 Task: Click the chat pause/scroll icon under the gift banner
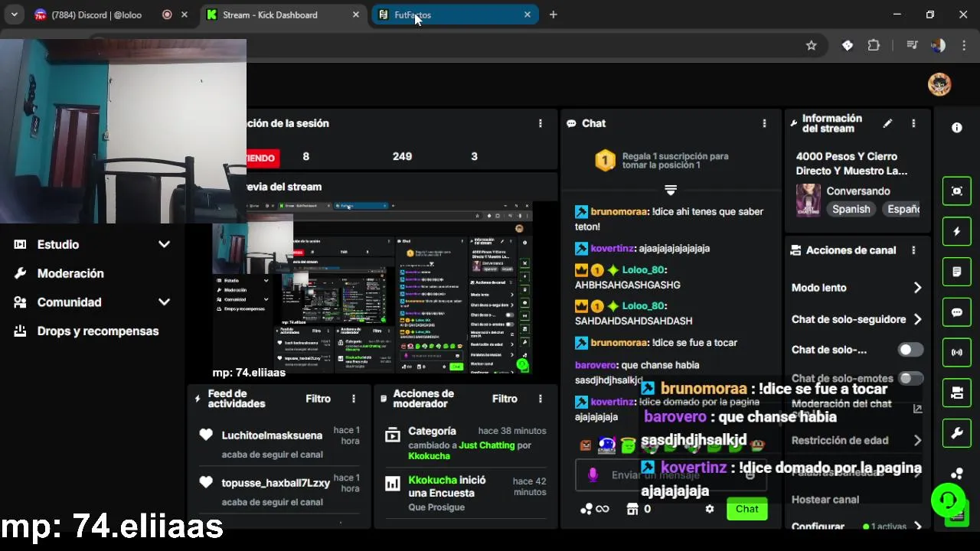click(x=671, y=190)
